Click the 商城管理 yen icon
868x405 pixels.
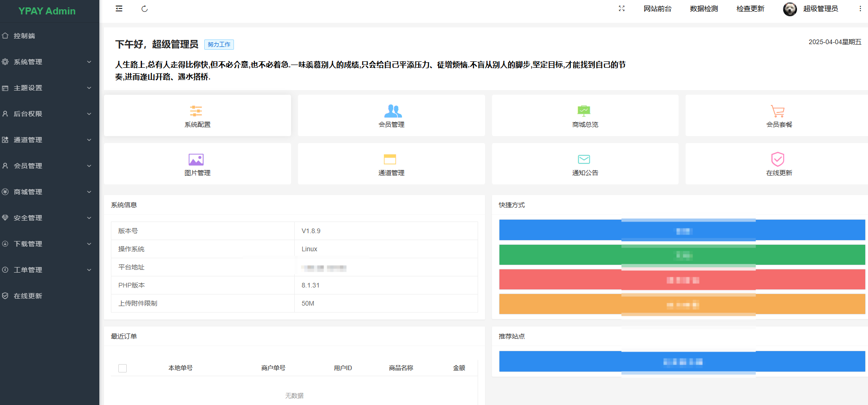[x=5, y=192]
